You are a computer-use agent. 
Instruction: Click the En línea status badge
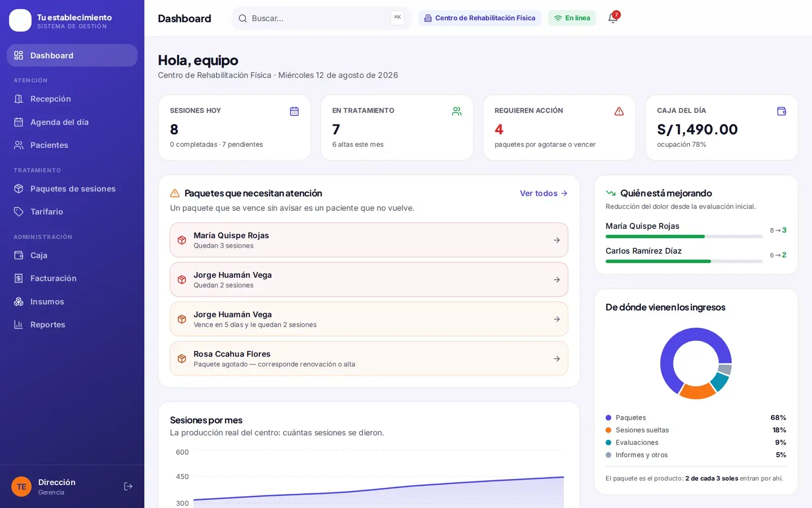click(x=572, y=18)
